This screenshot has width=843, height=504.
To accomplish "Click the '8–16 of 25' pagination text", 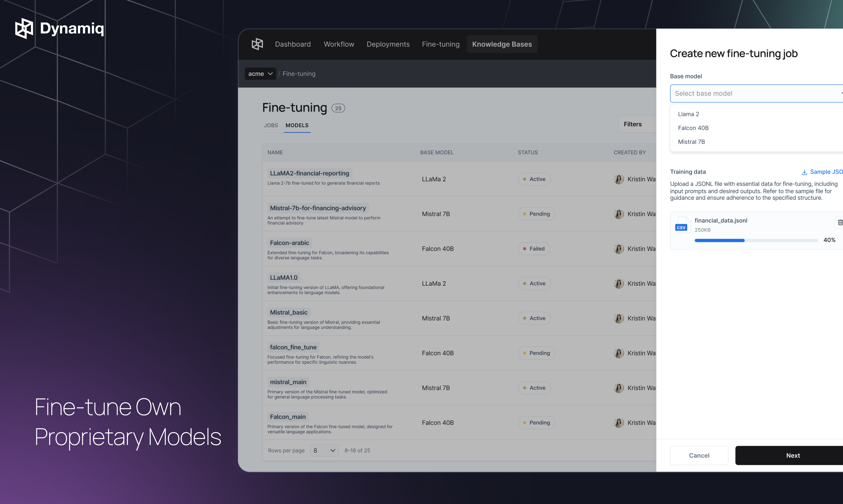I will coord(357,451).
